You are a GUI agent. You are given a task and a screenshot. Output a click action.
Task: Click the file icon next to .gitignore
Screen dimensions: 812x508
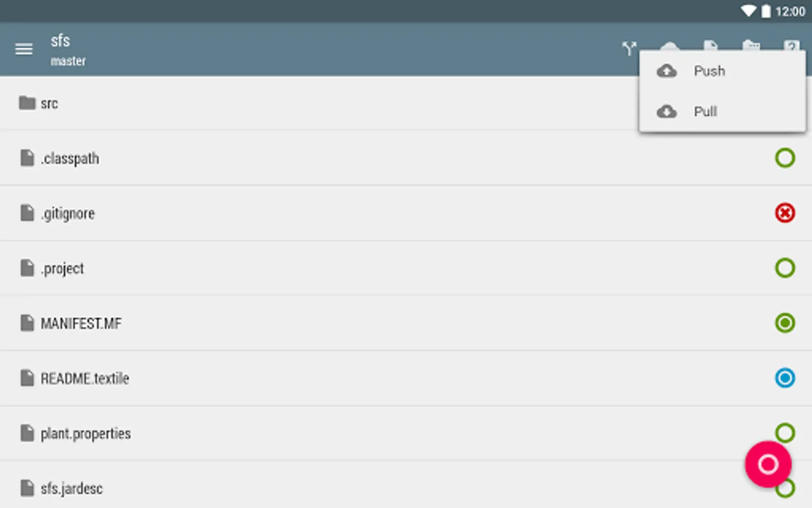click(27, 213)
